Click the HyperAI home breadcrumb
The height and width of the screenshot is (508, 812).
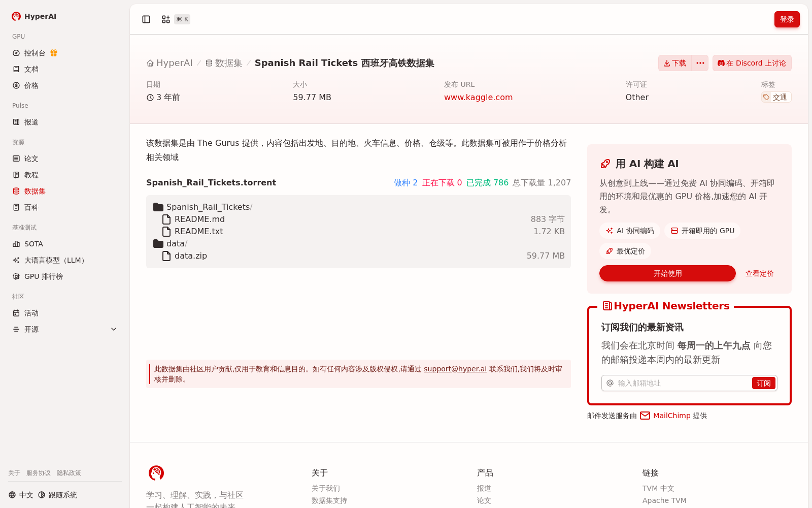(170, 63)
